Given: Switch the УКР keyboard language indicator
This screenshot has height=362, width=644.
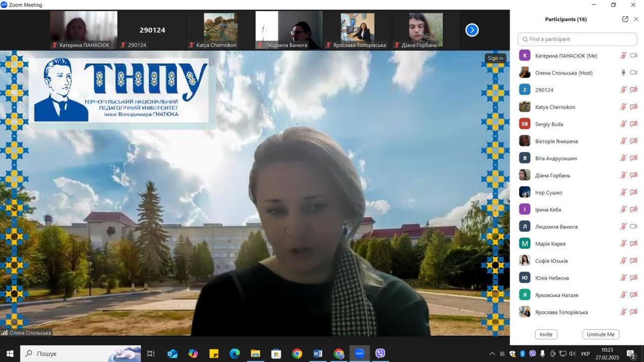Looking at the screenshot, I should (585, 354).
